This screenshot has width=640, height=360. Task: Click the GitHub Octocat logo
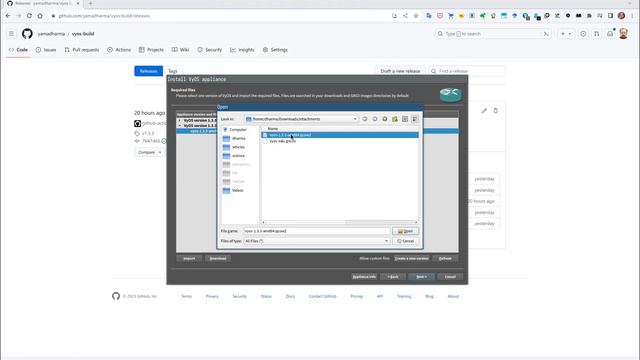pos(27,33)
